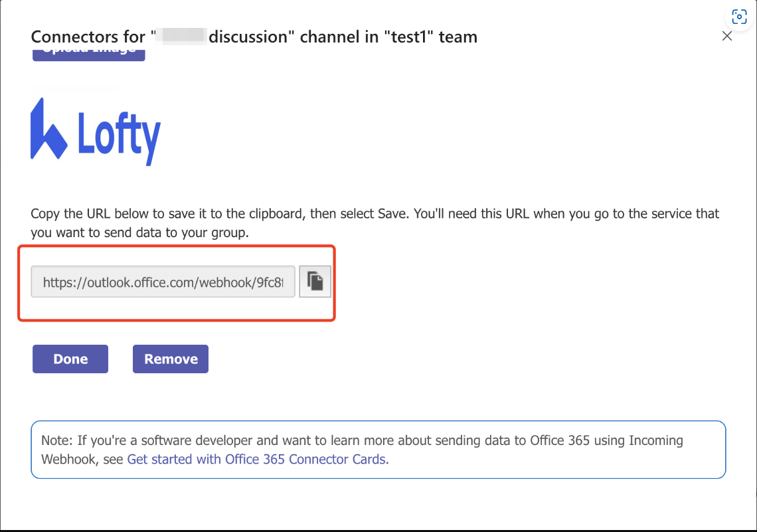This screenshot has height=532, width=757.
Task: Open Get started with Office 365 Connector Cards
Action: click(x=256, y=459)
